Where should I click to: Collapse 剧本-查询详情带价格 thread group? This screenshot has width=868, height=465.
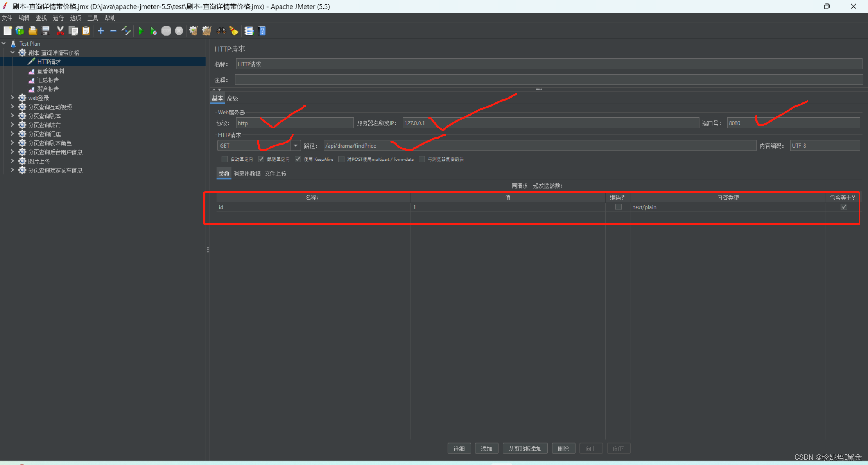[x=12, y=52]
